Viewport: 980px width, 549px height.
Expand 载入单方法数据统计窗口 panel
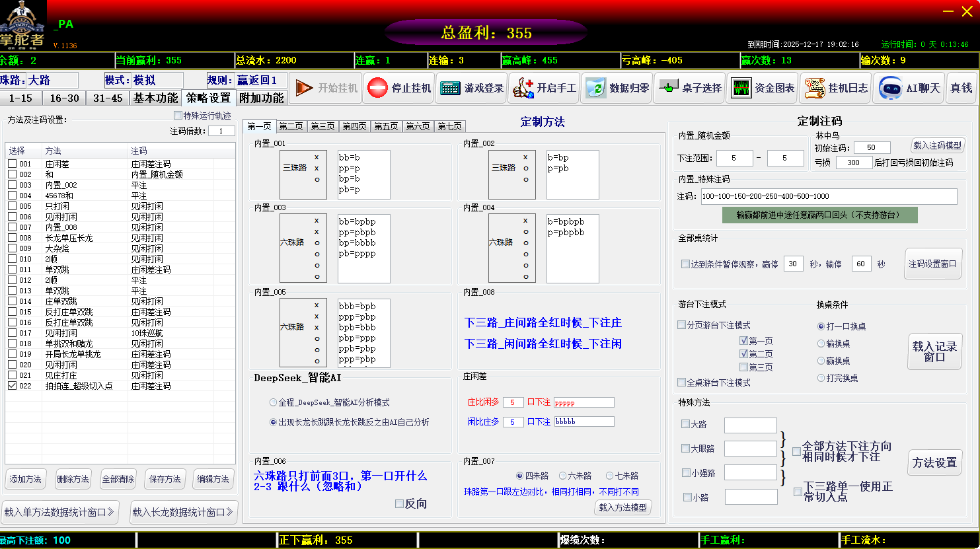point(60,512)
